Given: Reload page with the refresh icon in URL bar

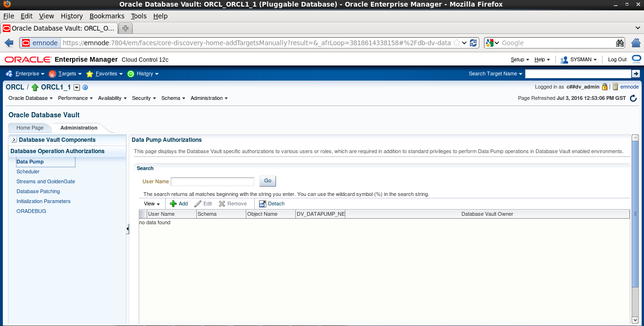Looking at the screenshot, I should 473,43.
